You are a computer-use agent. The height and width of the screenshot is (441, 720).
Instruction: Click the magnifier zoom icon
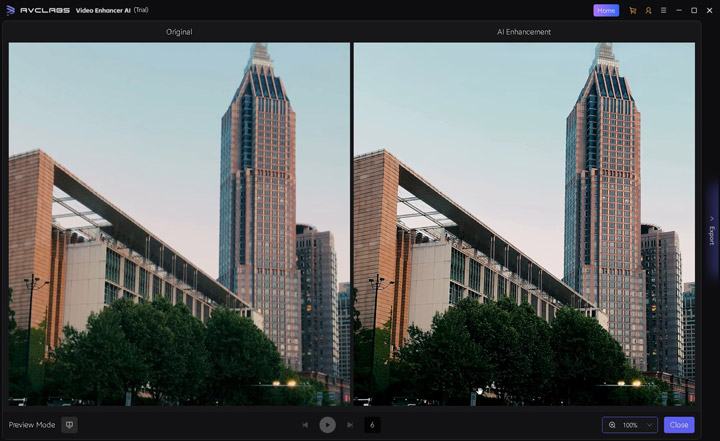tap(612, 425)
